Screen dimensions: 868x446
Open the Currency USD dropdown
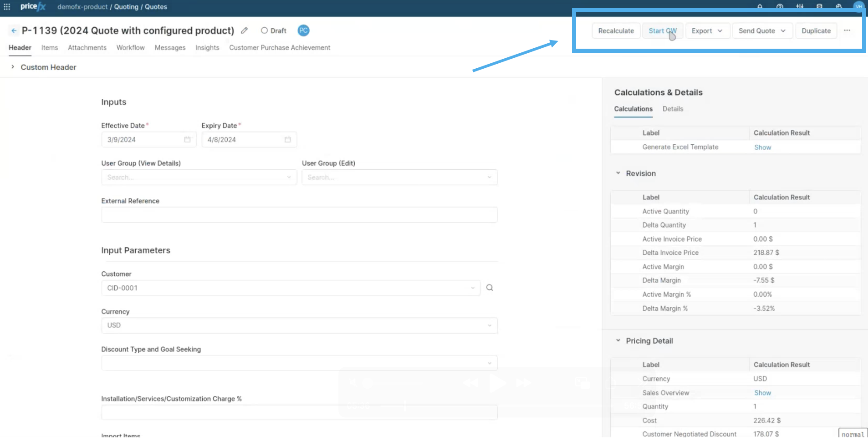coord(299,325)
